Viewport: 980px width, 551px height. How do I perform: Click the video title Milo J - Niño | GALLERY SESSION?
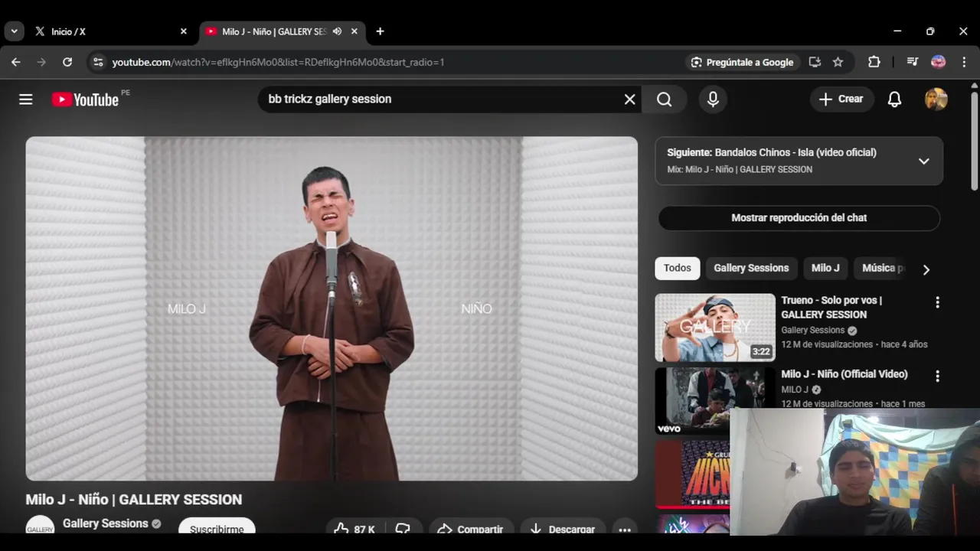[x=134, y=499]
